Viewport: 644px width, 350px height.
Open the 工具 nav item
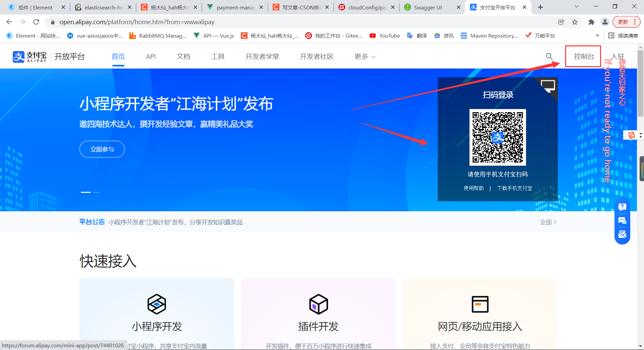point(218,56)
